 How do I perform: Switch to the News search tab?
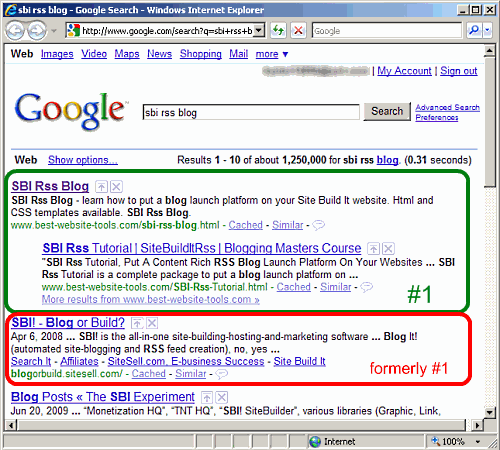[x=159, y=54]
